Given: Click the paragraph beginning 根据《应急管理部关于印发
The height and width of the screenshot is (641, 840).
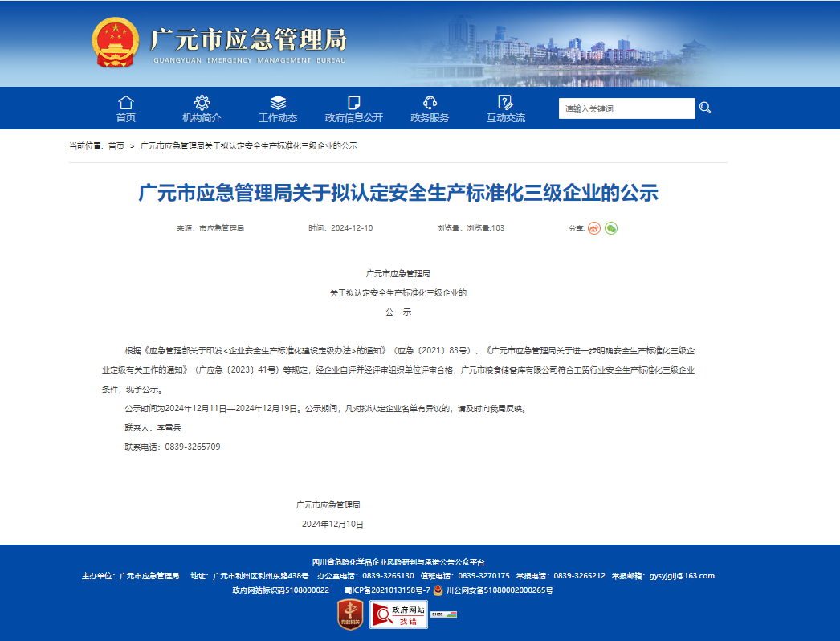Looking at the screenshot, I should point(398,369).
